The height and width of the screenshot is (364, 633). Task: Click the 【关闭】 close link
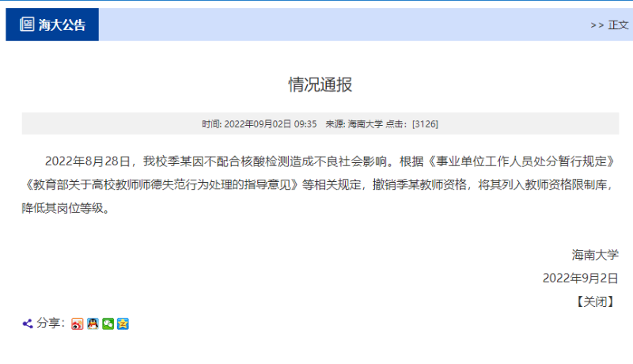tap(595, 301)
